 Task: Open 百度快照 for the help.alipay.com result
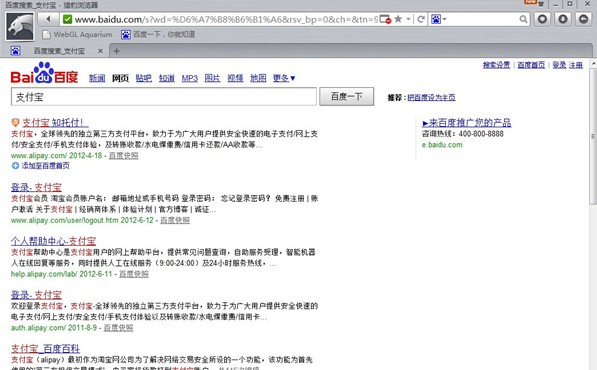tap(134, 274)
